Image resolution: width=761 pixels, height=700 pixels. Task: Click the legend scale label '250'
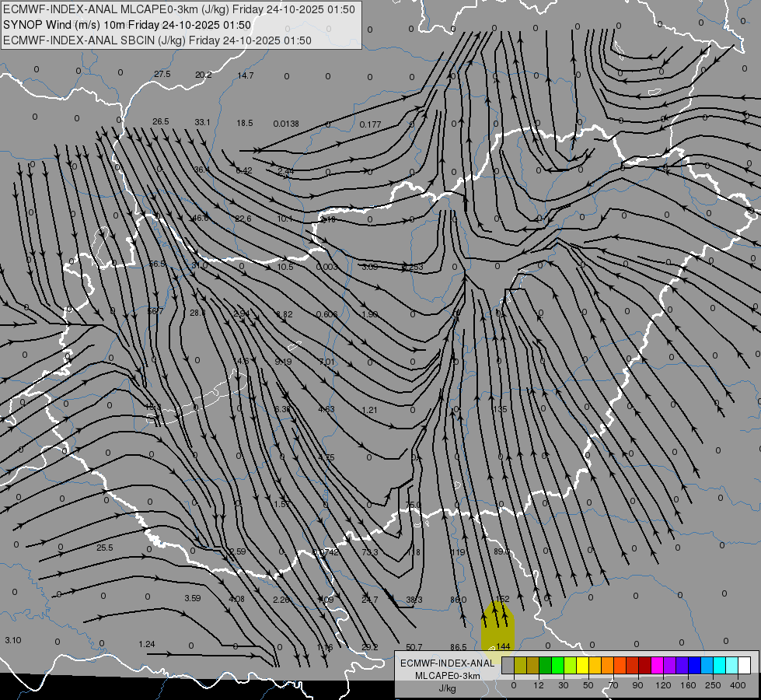point(713,685)
